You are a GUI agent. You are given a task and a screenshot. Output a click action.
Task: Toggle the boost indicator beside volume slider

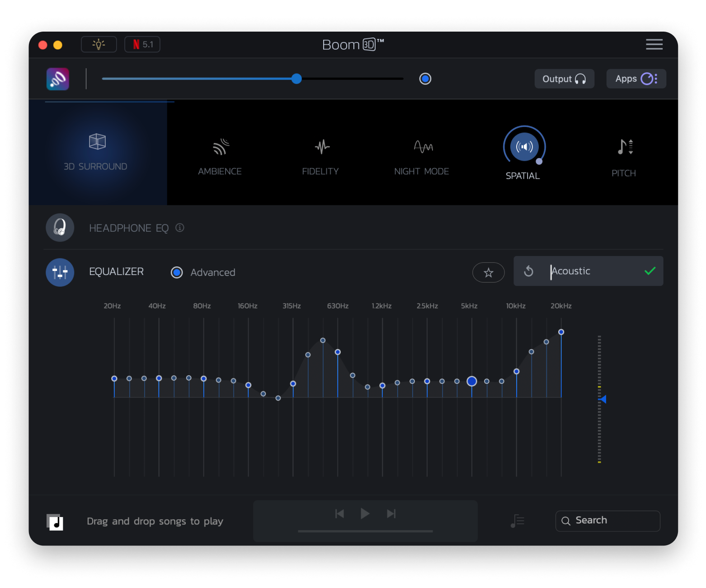(425, 79)
